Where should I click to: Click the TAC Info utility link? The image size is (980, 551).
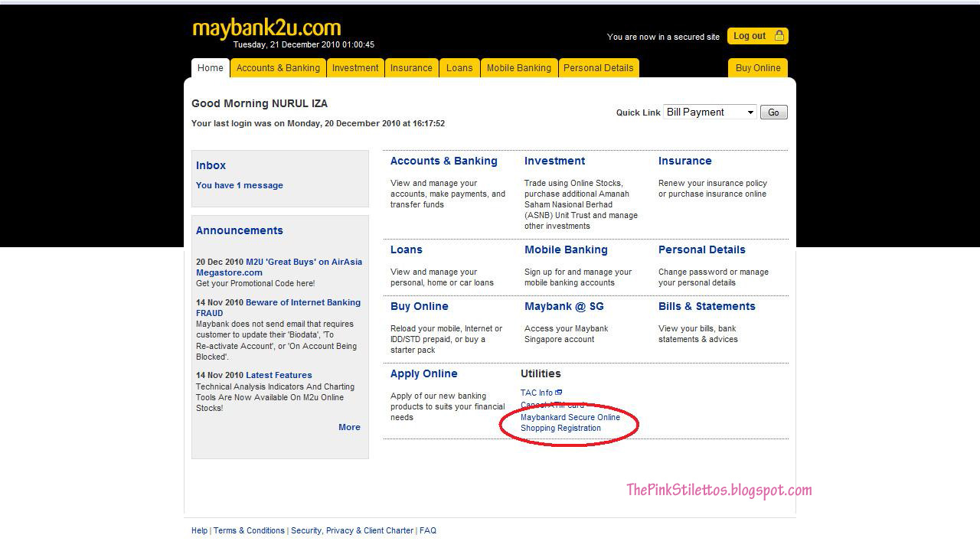click(x=537, y=393)
